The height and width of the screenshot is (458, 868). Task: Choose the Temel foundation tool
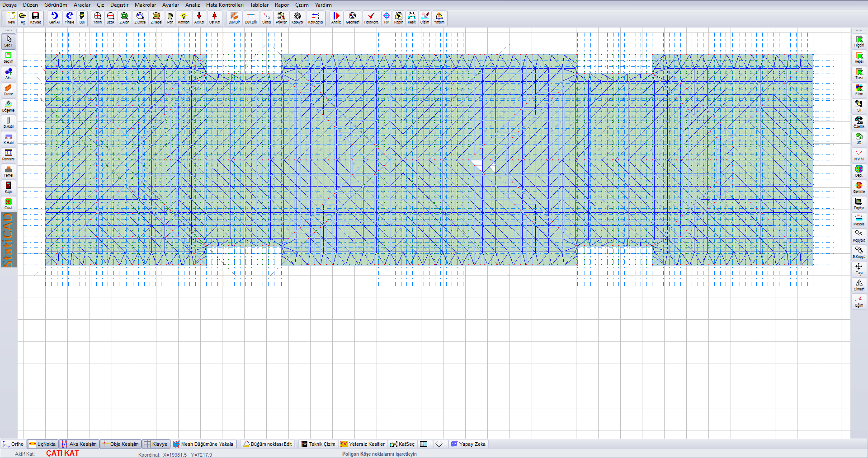(9, 171)
